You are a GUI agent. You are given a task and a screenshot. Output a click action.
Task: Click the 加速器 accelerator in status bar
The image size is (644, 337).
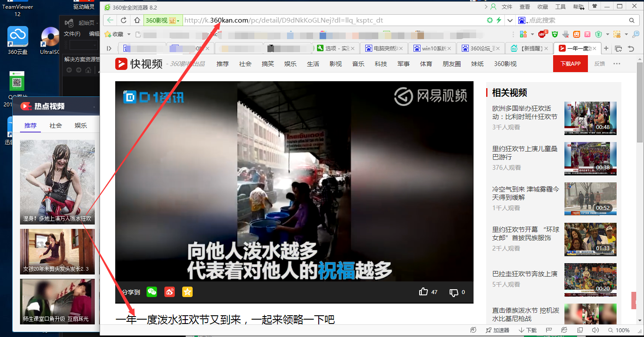[x=497, y=330]
